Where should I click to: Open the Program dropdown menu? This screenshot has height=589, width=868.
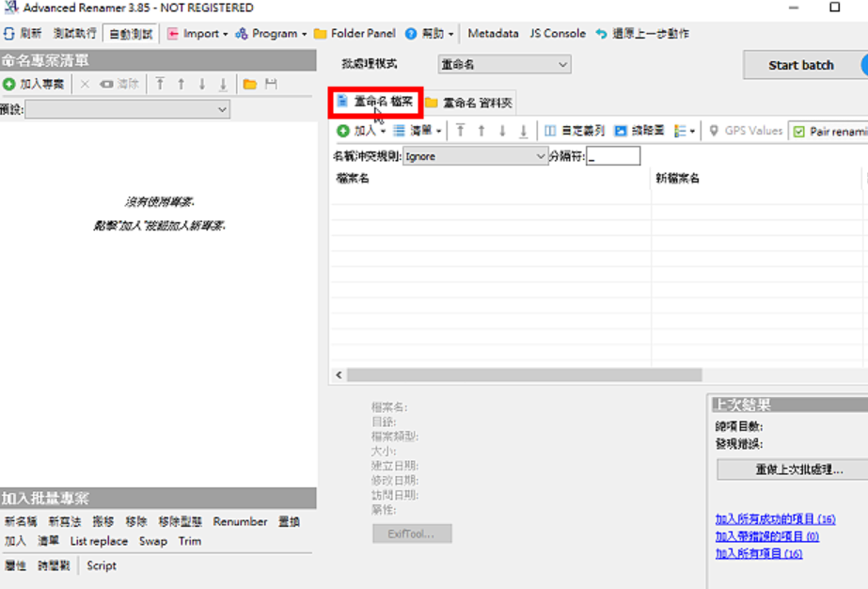pos(271,34)
